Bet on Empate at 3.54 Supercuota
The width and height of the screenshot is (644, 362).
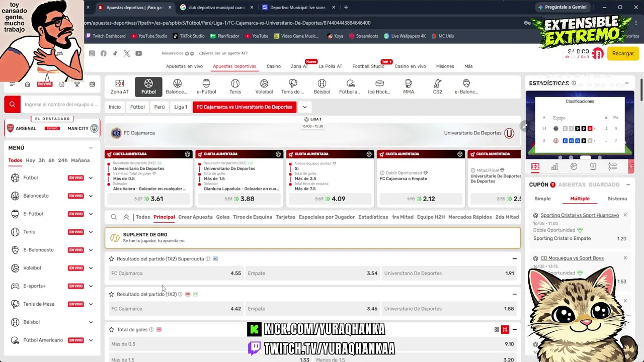[312, 274]
